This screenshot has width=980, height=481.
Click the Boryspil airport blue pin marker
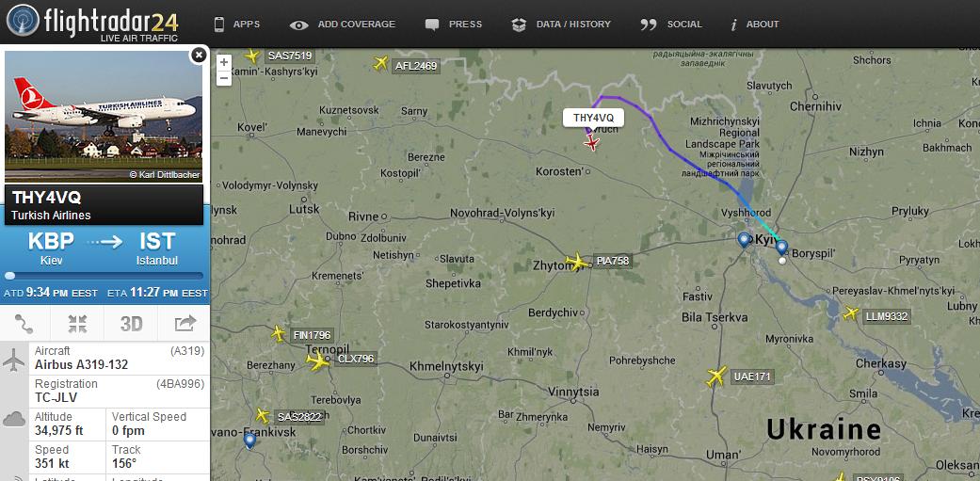781,248
